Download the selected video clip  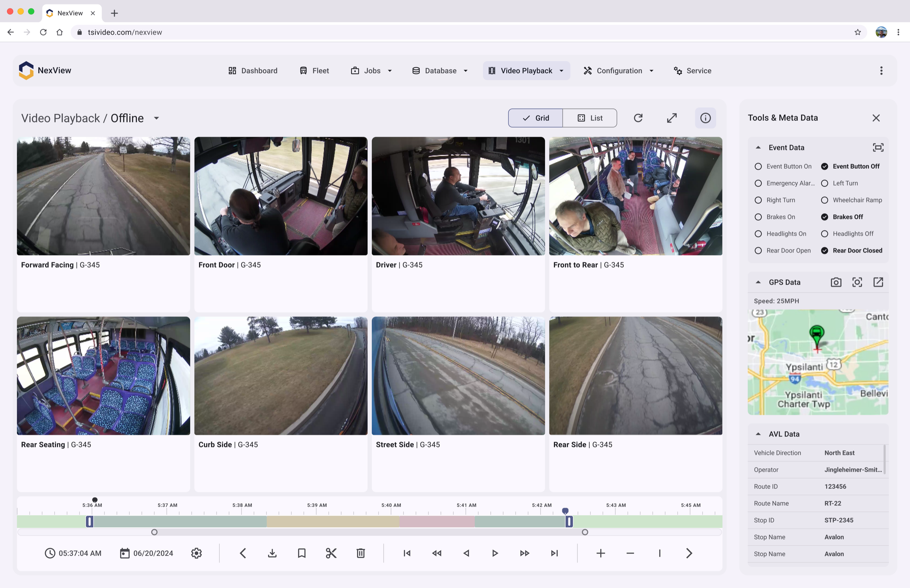272,553
